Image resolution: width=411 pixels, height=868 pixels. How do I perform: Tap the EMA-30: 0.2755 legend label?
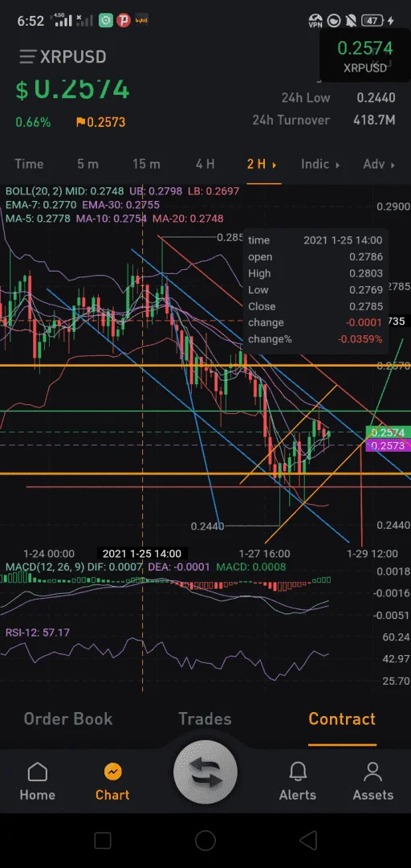pos(121,205)
